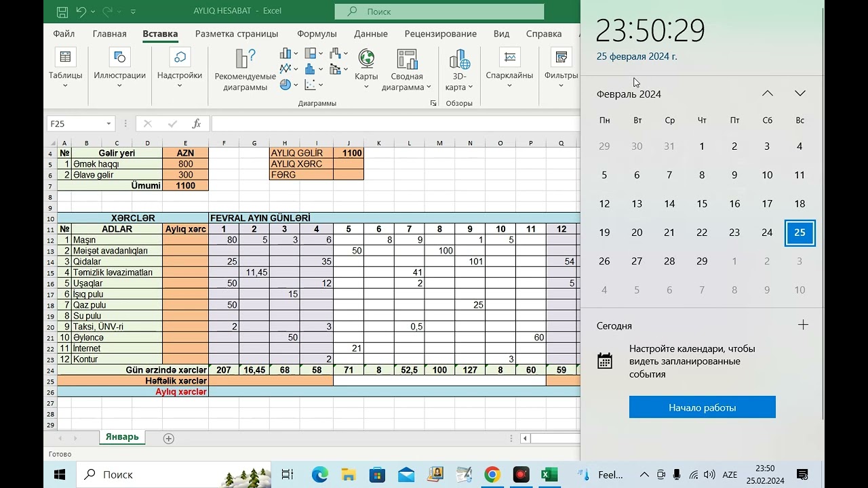Switch to the Главная tab

110,33
